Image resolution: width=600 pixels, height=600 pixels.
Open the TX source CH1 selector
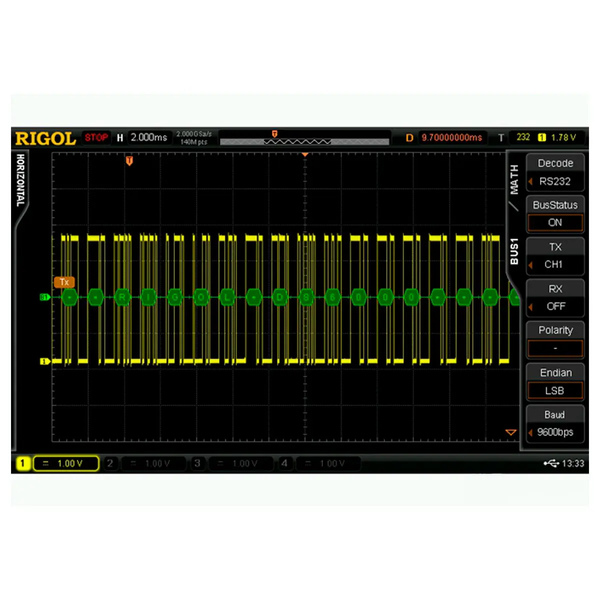(555, 256)
